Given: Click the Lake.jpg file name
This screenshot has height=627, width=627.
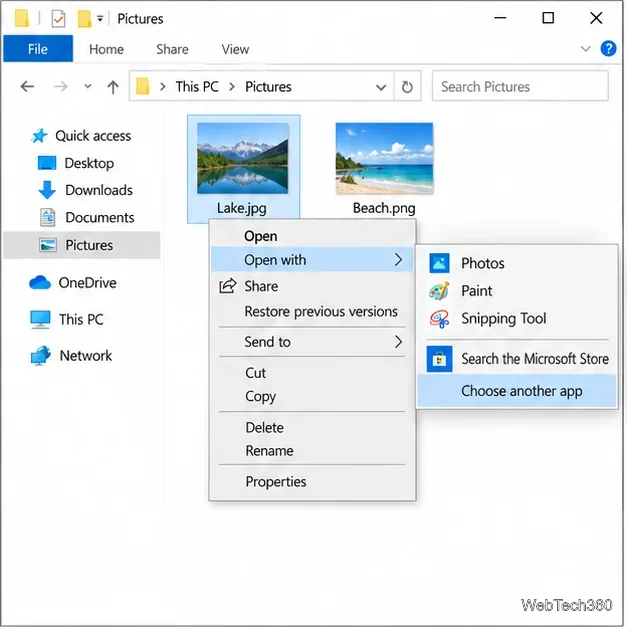Looking at the screenshot, I should pos(242,208).
